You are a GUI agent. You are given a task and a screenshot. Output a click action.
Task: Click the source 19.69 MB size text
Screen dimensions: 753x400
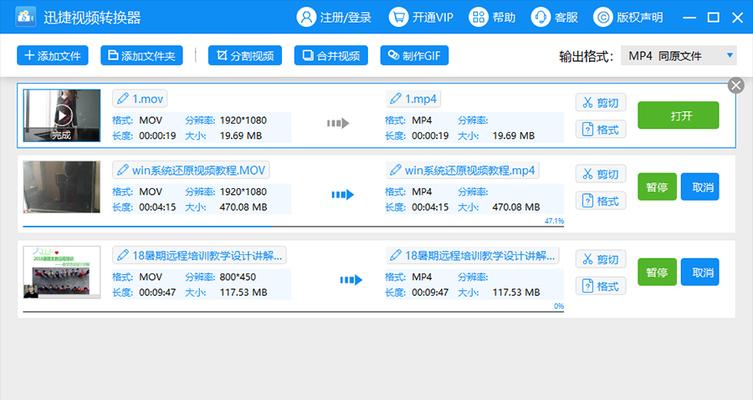tap(241, 135)
